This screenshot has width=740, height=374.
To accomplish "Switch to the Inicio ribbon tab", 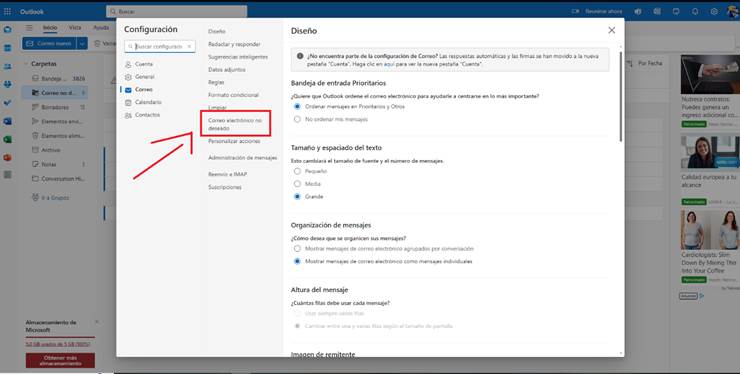I will click(50, 28).
